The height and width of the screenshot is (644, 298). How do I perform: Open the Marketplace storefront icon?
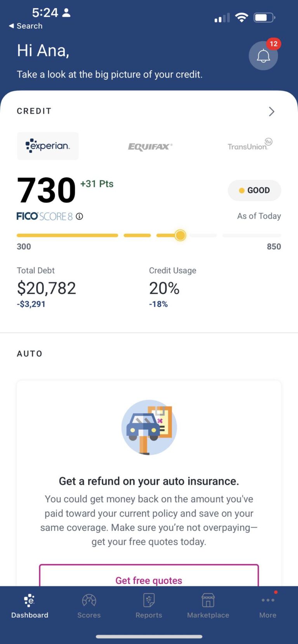[x=208, y=601]
